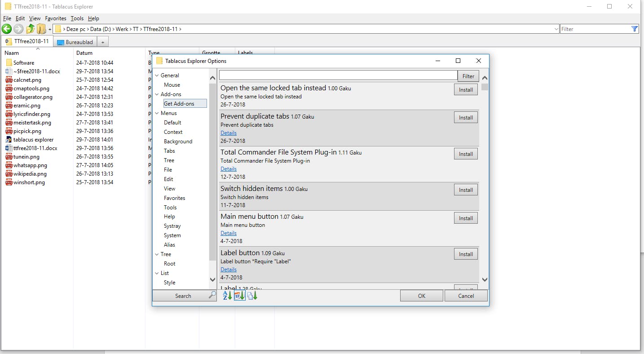644x354 pixels.
Task: Click the tablacus explorer shortcut icon
Action: coord(9,140)
